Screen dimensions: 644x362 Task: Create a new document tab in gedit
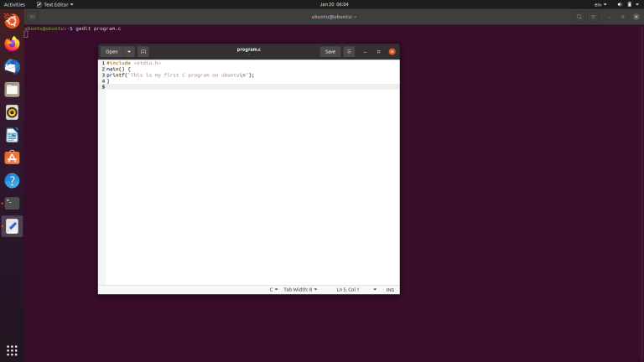coord(143,51)
